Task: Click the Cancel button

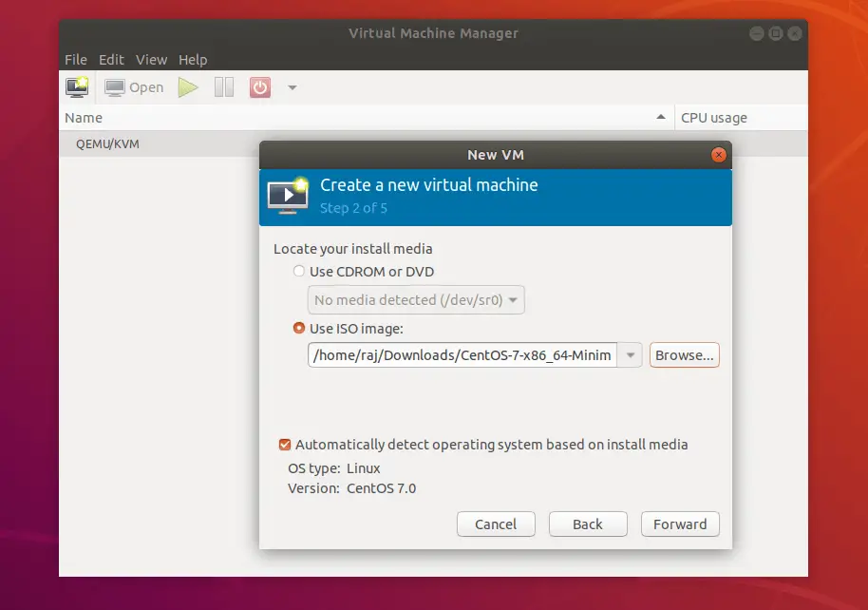Action: point(496,524)
